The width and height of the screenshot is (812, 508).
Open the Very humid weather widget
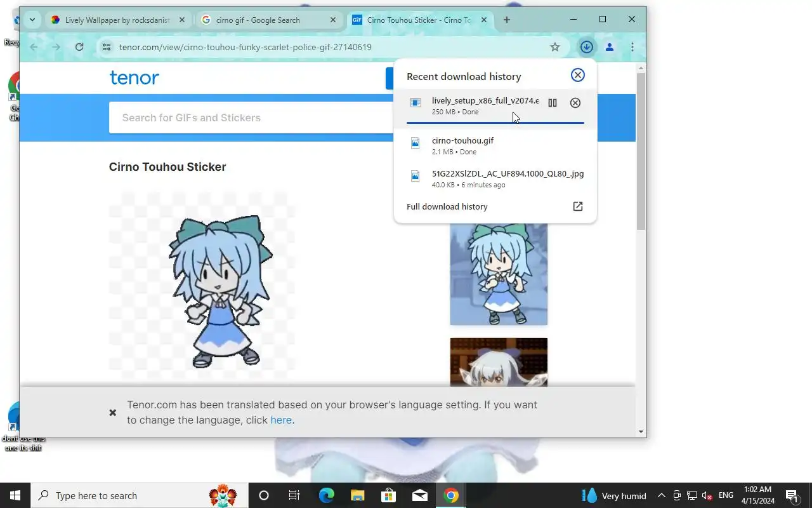click(614, 495)
